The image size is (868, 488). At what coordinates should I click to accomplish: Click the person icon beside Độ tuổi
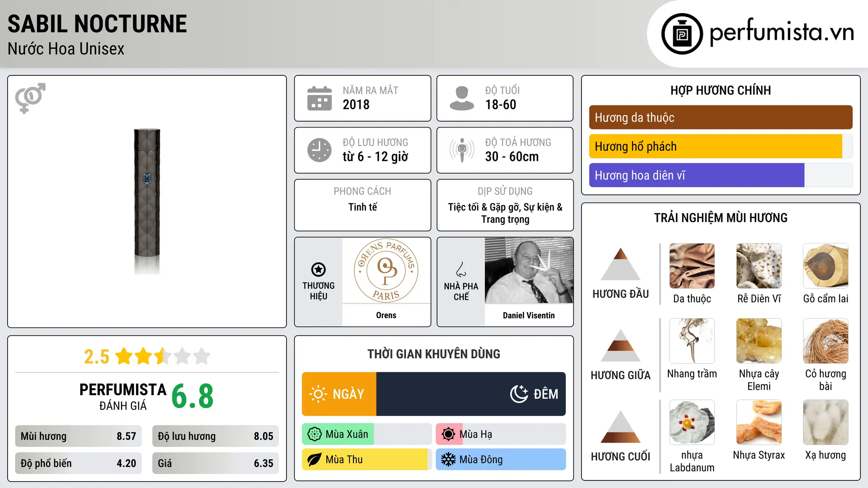(x=462, y=98)
